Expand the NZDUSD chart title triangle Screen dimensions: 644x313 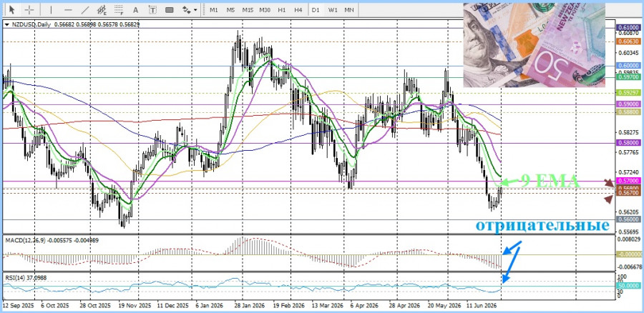7,24
